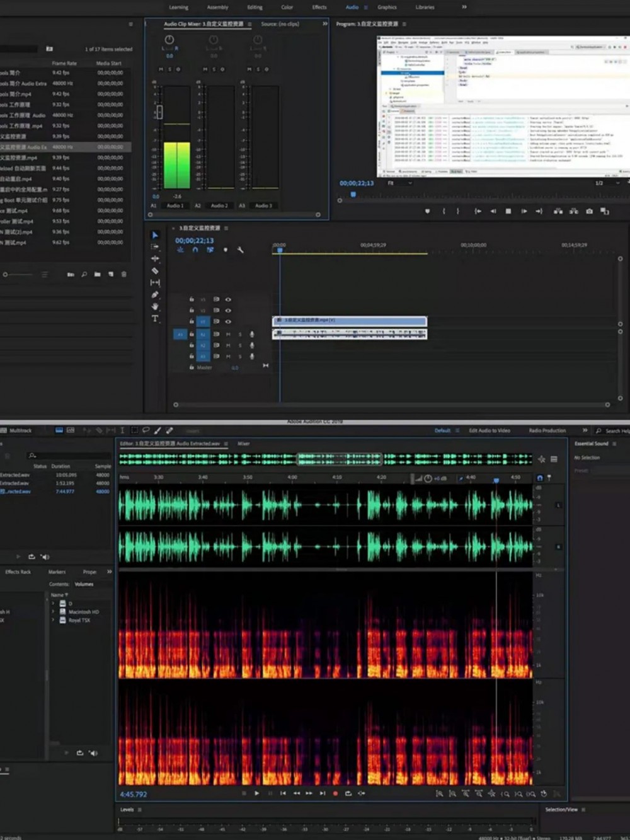
Task: Switch to Editing workspace
Action: (x=255, y=7)
